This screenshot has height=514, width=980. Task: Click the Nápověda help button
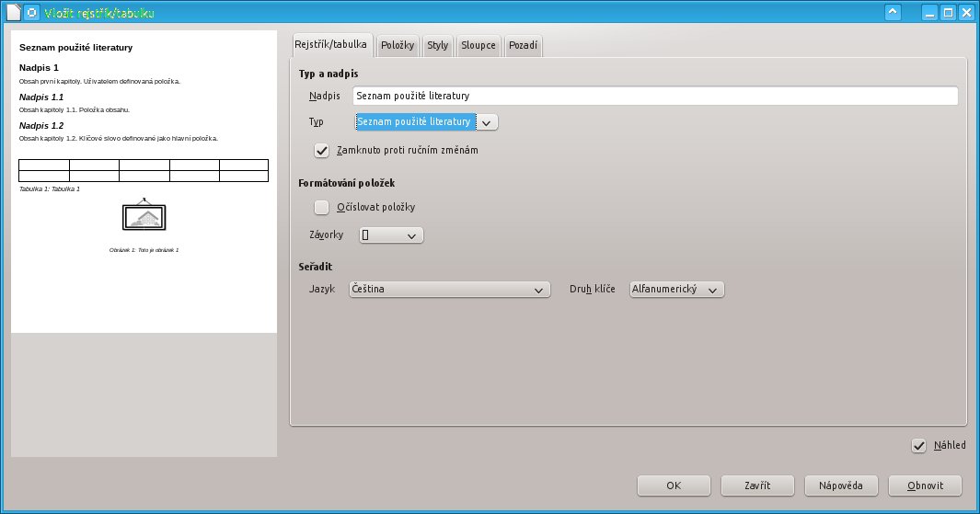(841, 485)
